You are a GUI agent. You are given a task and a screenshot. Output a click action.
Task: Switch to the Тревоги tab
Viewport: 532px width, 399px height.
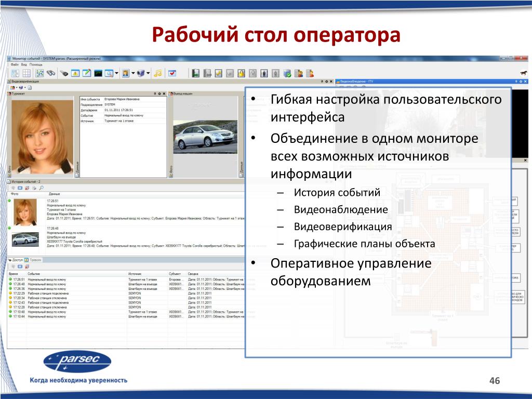(x=33, y=260)
